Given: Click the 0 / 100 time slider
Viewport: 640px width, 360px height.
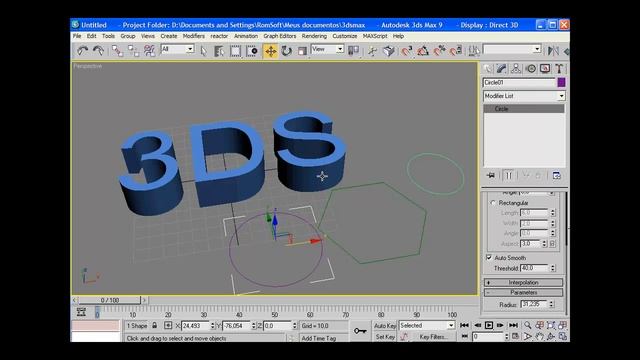Looking at the screenshot, I should [109, 300].
